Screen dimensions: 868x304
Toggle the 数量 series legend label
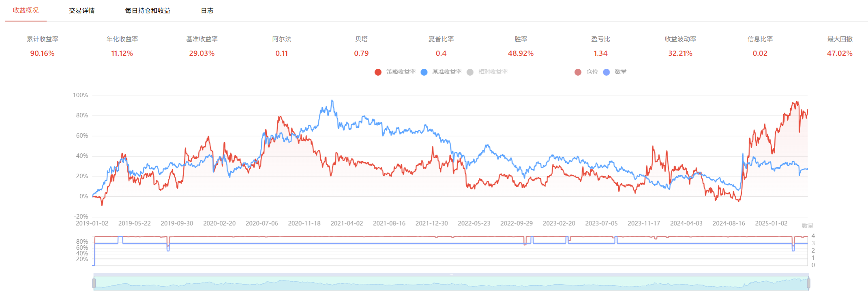pos(620,72)
